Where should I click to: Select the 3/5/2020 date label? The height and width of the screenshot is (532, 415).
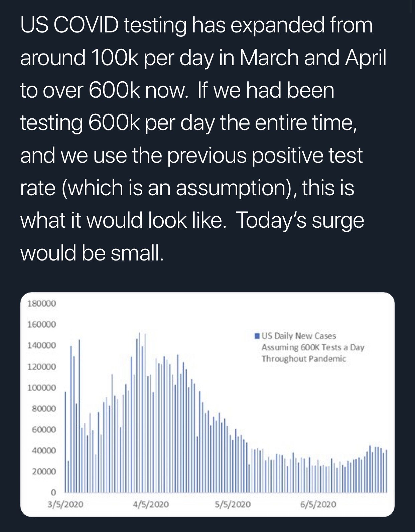65,504
